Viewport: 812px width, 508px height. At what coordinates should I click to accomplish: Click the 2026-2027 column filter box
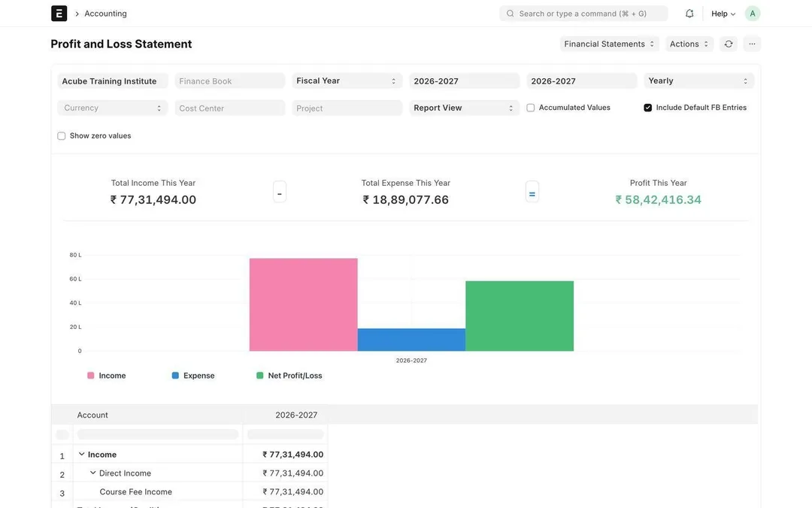coord(286,434)
